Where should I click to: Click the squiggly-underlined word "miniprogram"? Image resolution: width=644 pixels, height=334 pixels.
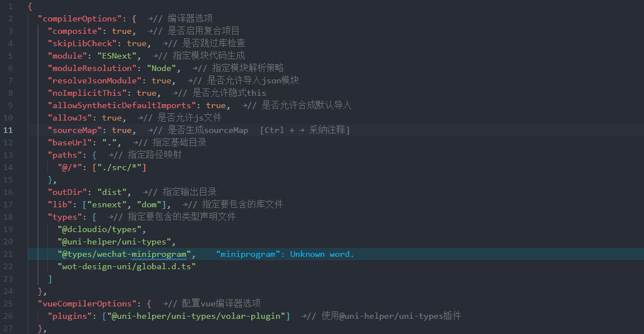[x=159, y=254]
